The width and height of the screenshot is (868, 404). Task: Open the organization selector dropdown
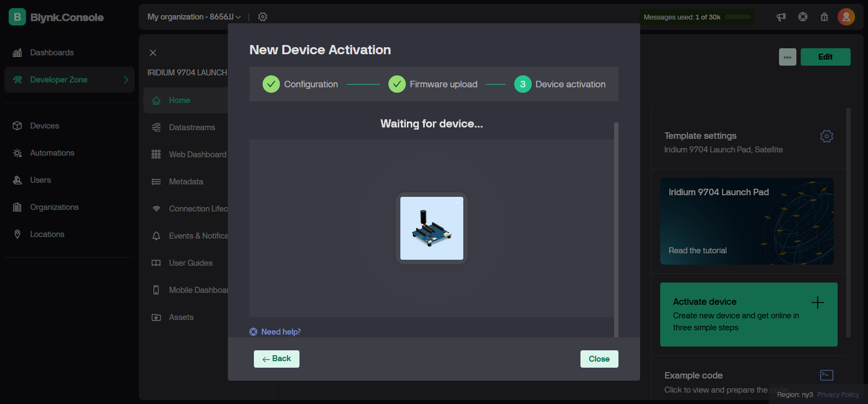pyautogui.click(x=194, y=17)
